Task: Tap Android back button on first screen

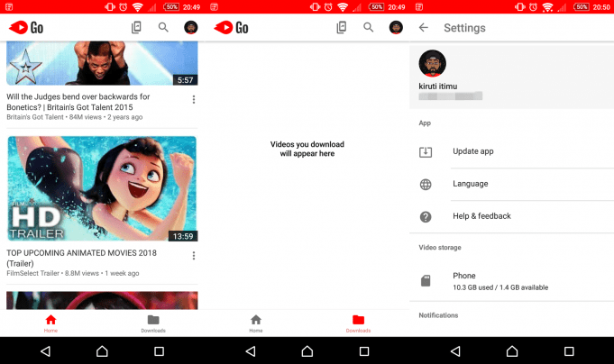Action: [45, 351]
